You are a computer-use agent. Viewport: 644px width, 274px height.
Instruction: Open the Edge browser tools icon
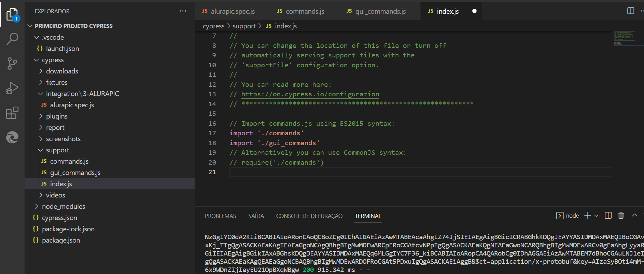tap(12, 137)
